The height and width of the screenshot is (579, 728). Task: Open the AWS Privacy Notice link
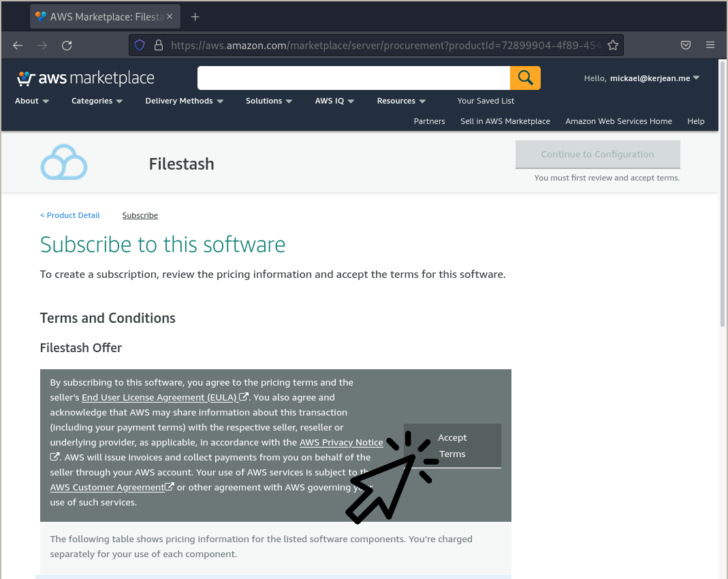pos(341,442)
